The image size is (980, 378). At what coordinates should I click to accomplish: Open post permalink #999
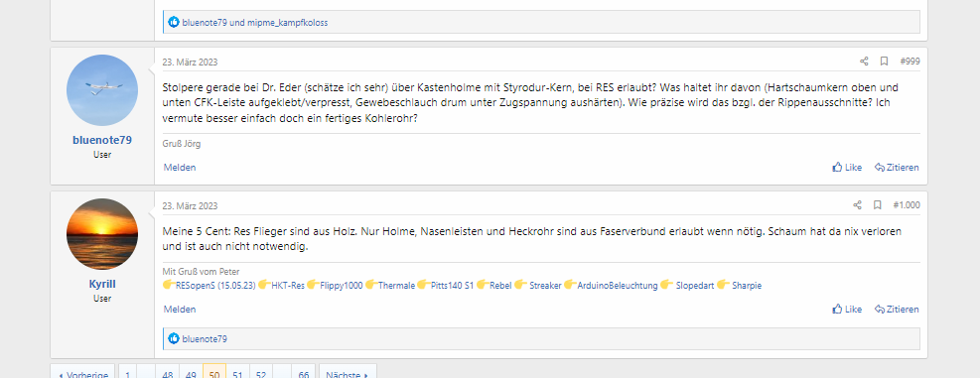(910, 62)
